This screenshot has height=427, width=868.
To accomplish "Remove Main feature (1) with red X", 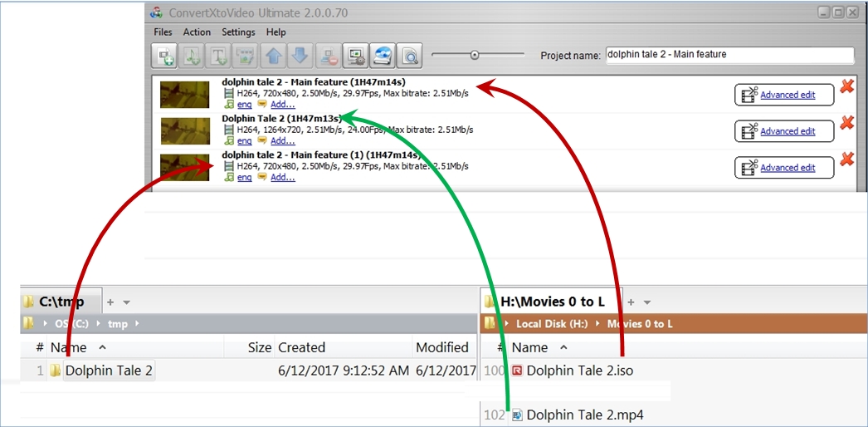I will [846, 160].
